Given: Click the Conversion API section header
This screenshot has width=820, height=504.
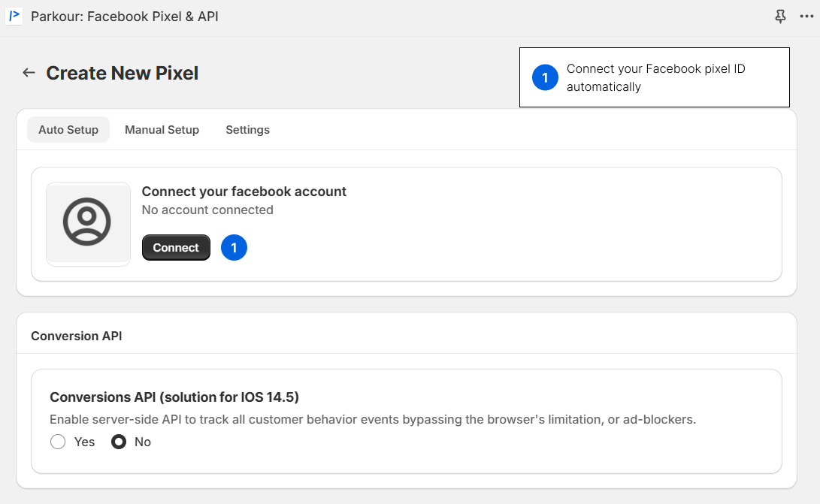Looking at the screenshot, I should tap(76, 336).
